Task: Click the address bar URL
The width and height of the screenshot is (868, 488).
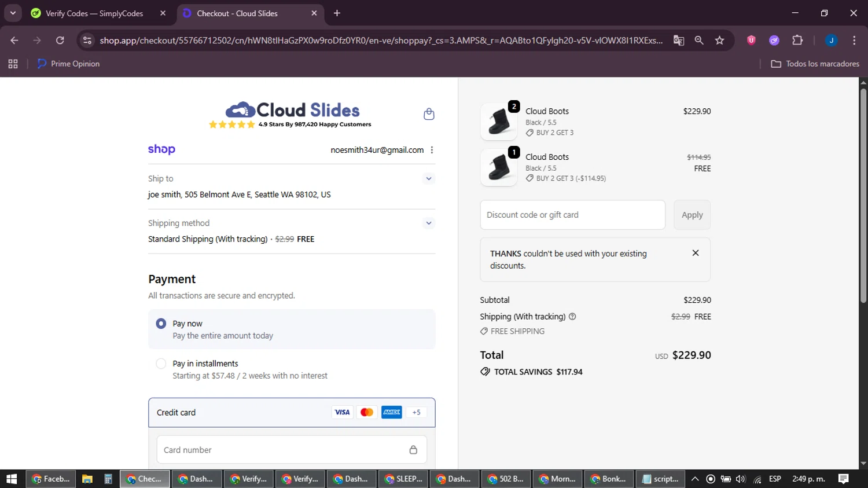Action: click(381, 40)
